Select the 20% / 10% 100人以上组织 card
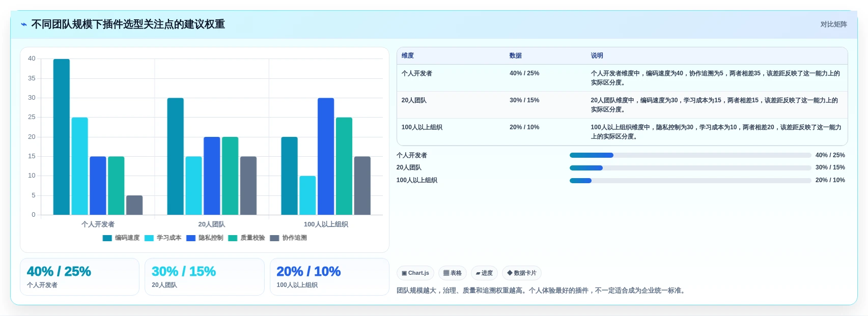The width and height of the screenshot is (868, 316). [329, 277]
